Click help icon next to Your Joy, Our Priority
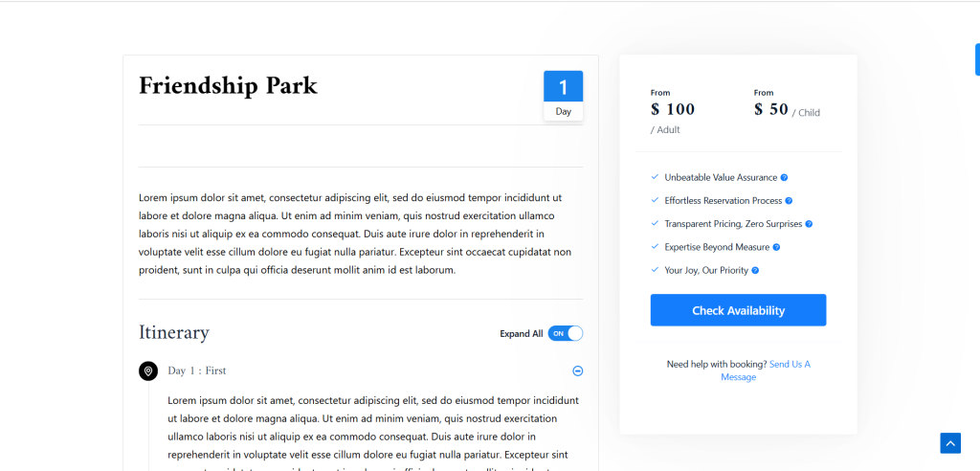This screenshot has width=980, height=471. 755,271
